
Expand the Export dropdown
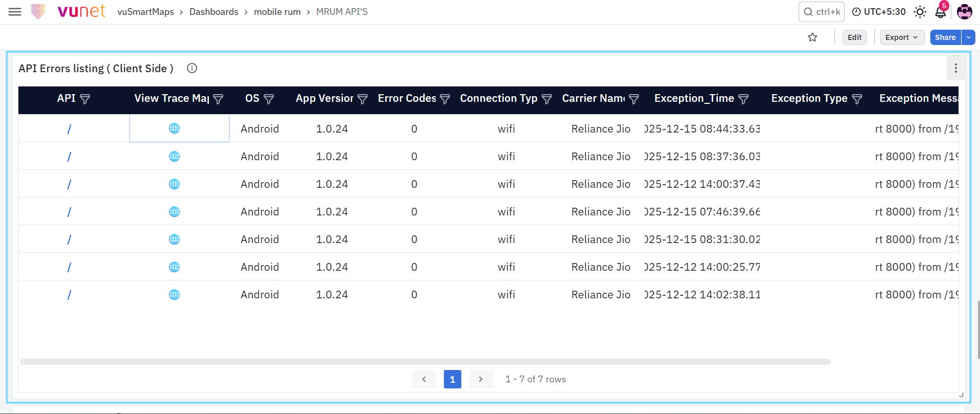coord(902,37)
